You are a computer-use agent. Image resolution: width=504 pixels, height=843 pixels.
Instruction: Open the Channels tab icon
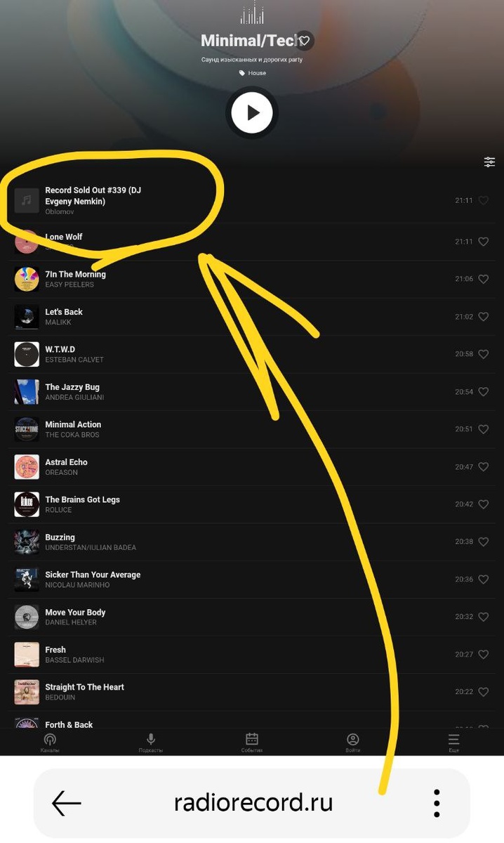click(50, 739)
